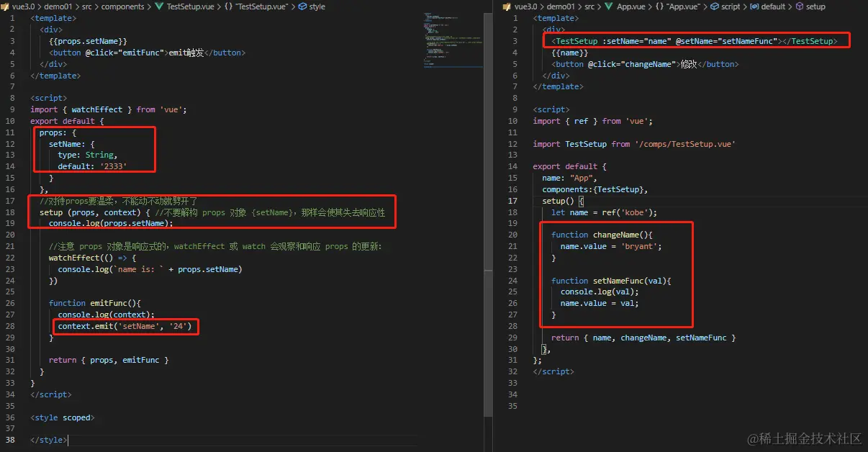868x452 pixels.
Task: Click "import { ref } from 'vue';" line
Action: tap(593, 121)
